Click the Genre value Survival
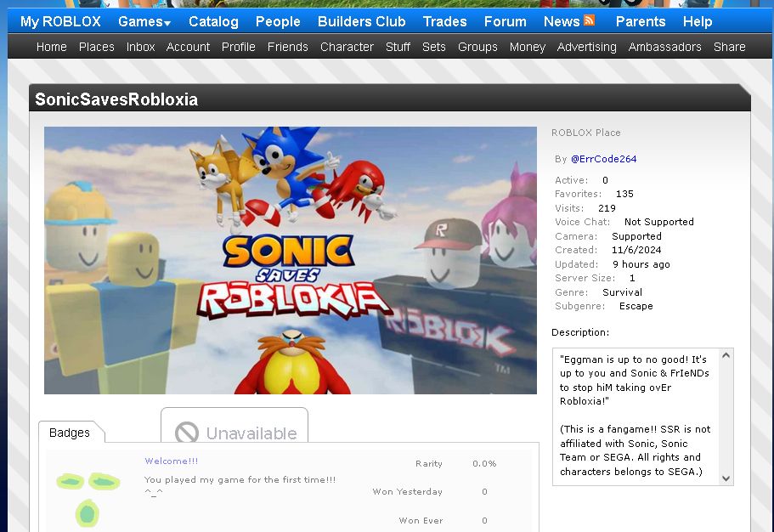This screenshot has width=774, height=532. tap(622, 292)
